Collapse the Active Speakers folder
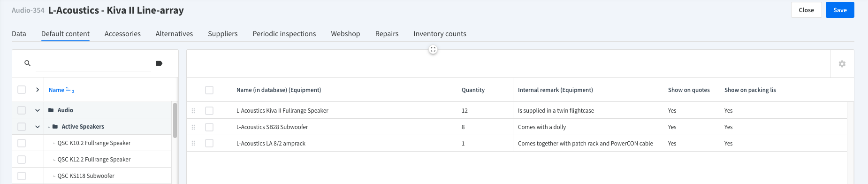This screenshot has height=184, width=868. click(38, 127)
